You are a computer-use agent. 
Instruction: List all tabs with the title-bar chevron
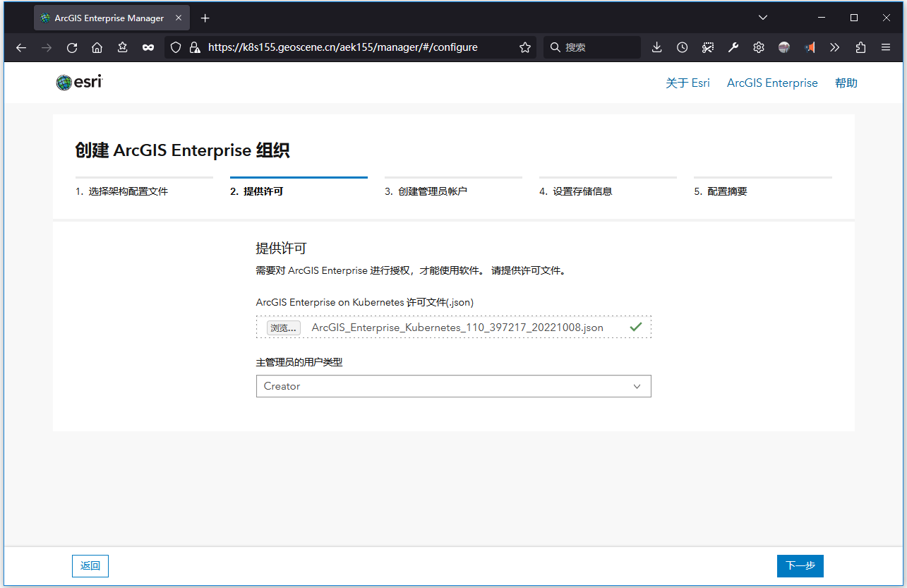coord(763,18)
